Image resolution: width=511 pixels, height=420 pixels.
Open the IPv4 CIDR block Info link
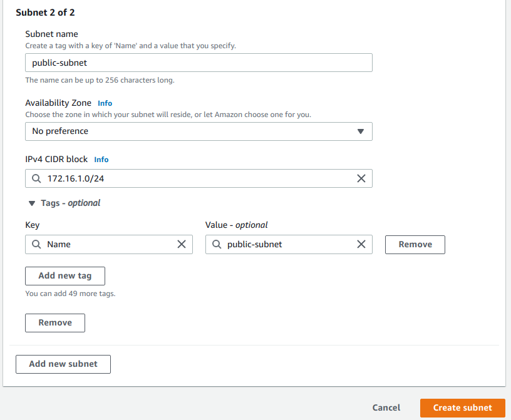pos(101,159)
